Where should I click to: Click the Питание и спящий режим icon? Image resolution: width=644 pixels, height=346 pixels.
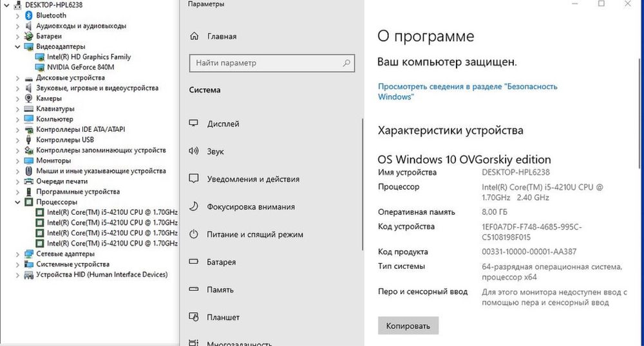(193, 235)
